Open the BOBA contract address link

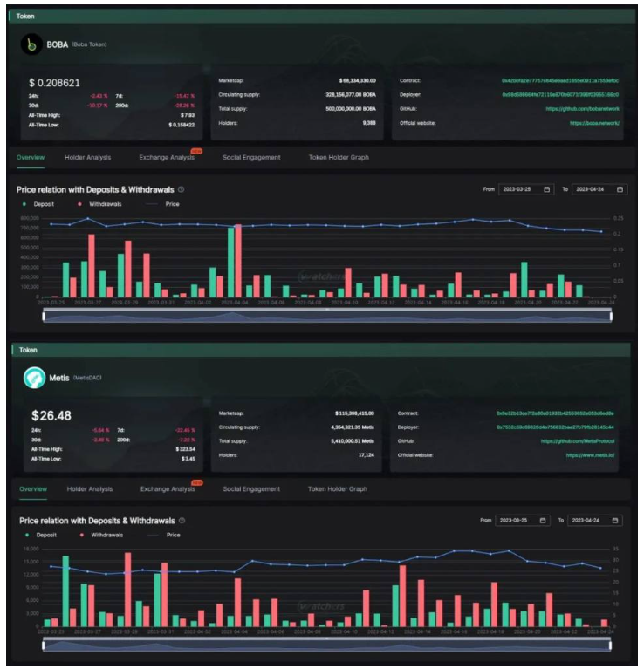pyautogui.click(x=560, y=80)
